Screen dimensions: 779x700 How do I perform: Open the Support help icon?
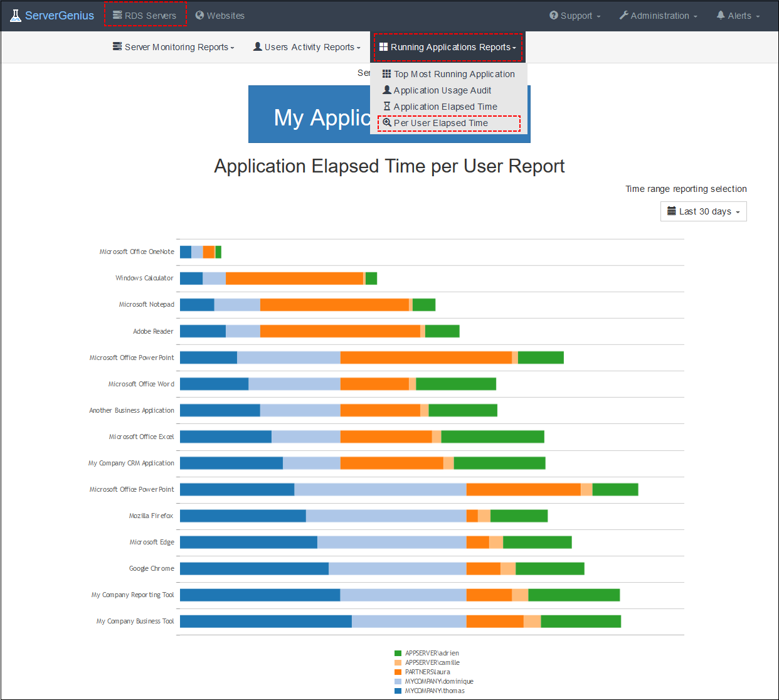553,16
